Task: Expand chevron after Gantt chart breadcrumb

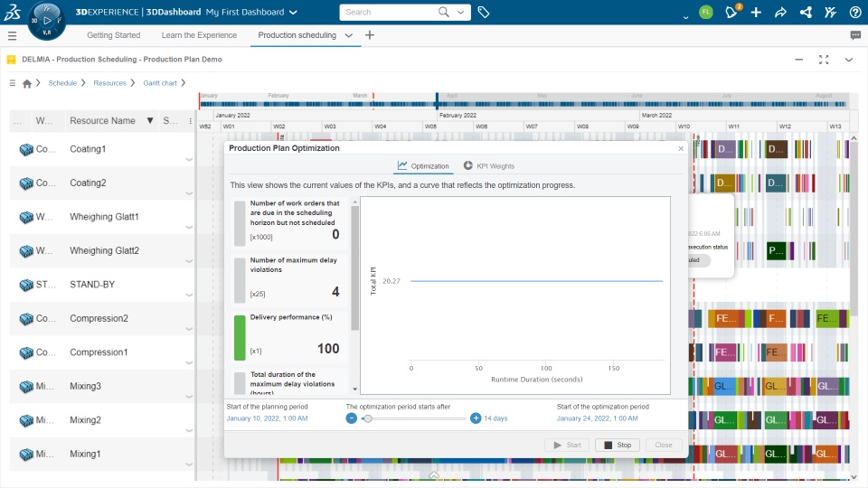Action: tap(184, 83)
